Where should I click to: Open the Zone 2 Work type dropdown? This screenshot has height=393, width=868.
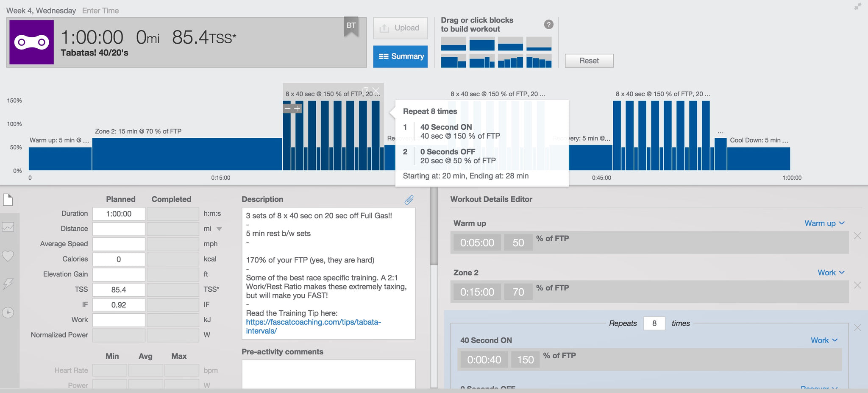click(831, 273)
